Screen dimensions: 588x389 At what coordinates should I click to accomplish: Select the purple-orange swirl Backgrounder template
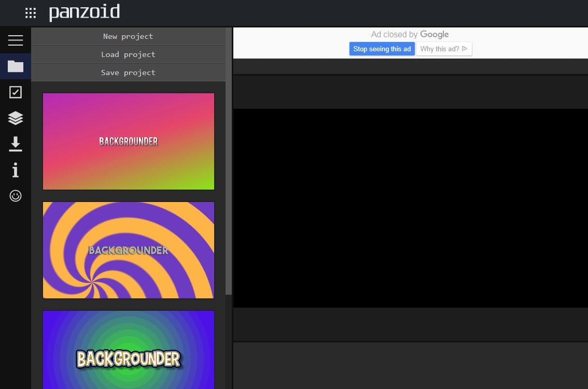129,250
